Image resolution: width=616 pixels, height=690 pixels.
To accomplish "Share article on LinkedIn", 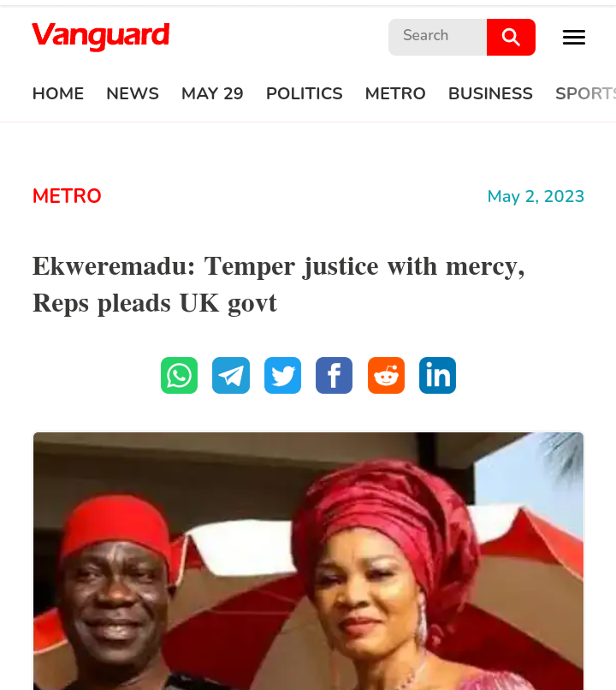I will point(437,375).
